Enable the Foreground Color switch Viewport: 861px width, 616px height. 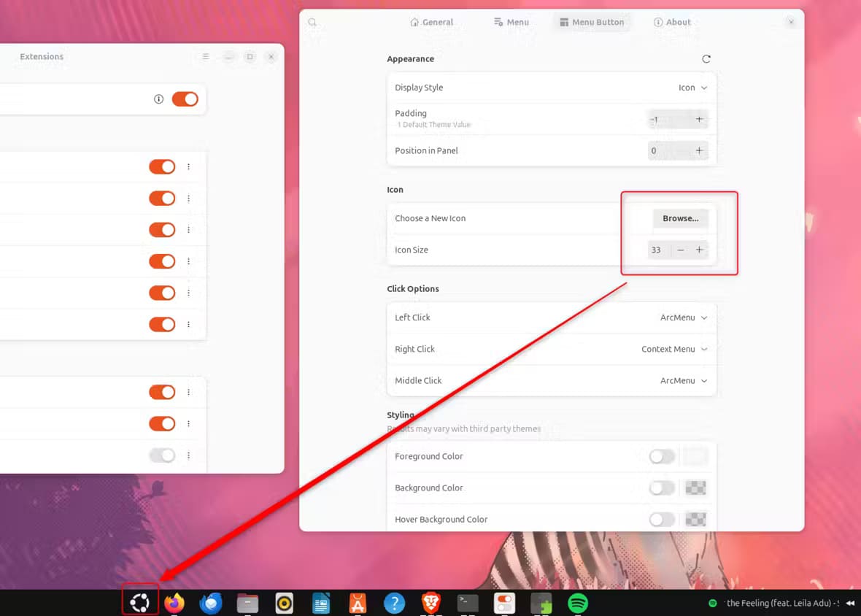pos(662,456)
